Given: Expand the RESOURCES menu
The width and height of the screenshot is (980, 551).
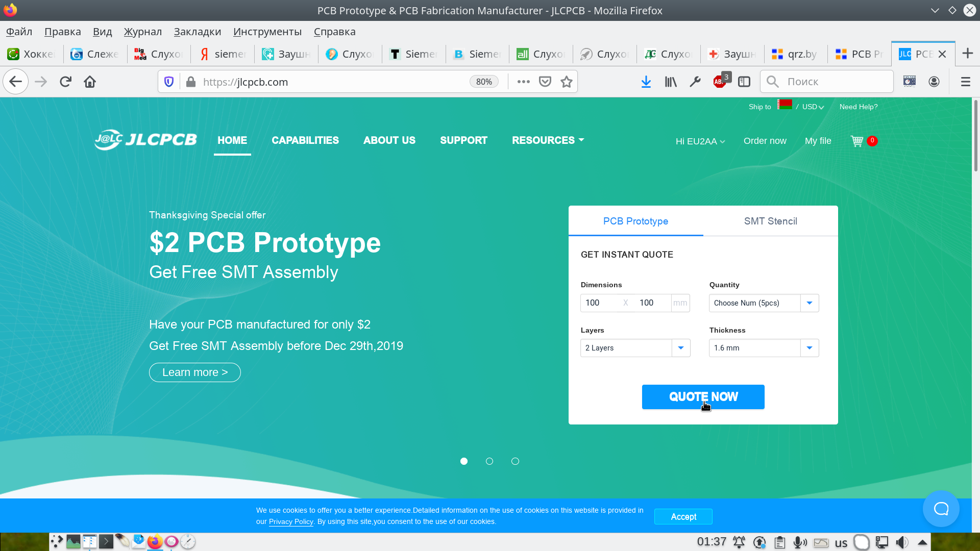Looking at the screenshot, I should pos(548,140).
